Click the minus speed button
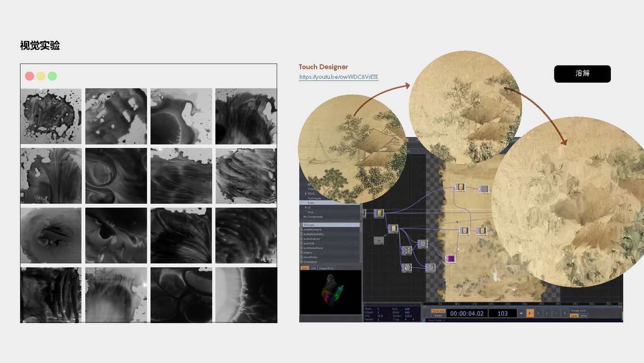The height and width of the screenshot is (363, 644). [x=556, y=313]
